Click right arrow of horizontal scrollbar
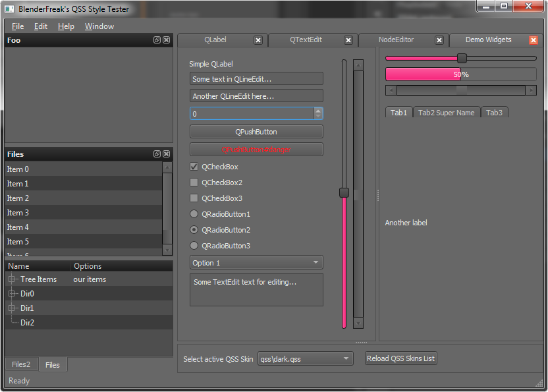This screenshot has width=548, height=392. pos(531,90)
